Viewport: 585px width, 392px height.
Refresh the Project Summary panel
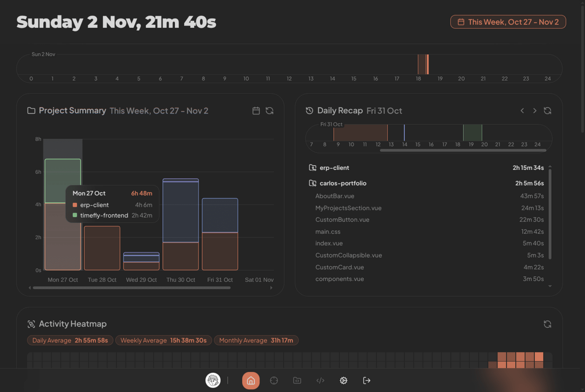[x=270, y=111]
